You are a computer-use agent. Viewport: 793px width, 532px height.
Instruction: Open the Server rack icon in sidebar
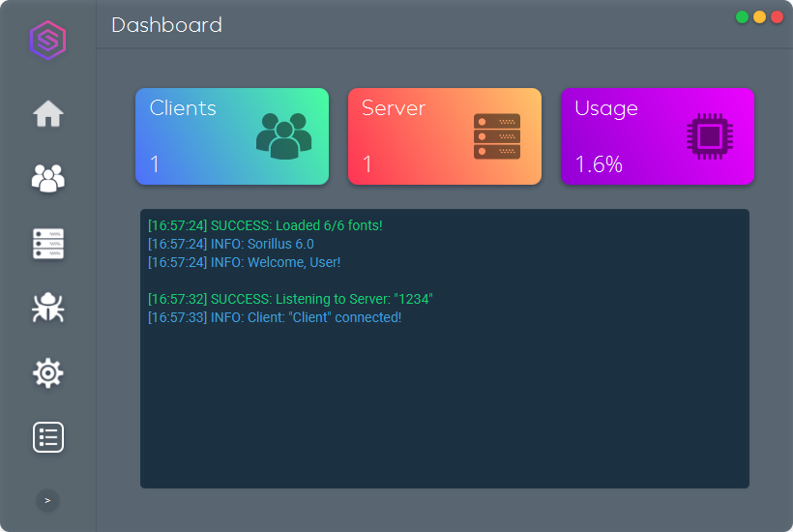pos(48,243)
